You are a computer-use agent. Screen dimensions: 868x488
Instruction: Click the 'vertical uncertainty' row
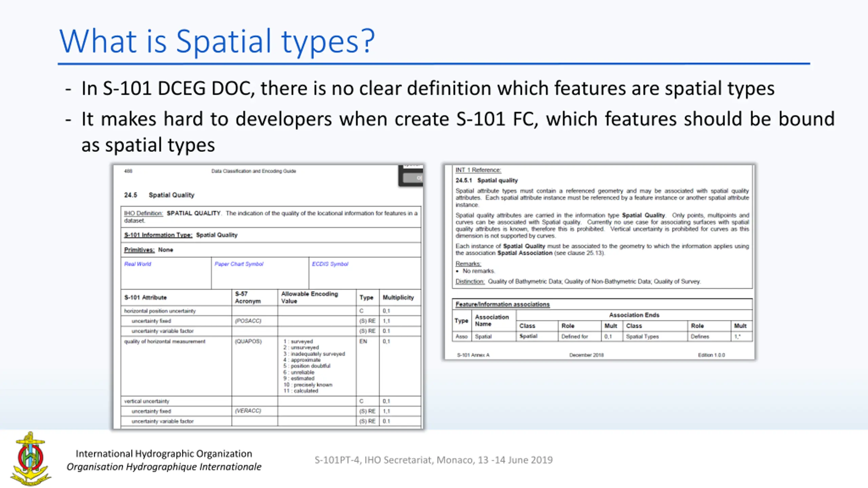271,401
